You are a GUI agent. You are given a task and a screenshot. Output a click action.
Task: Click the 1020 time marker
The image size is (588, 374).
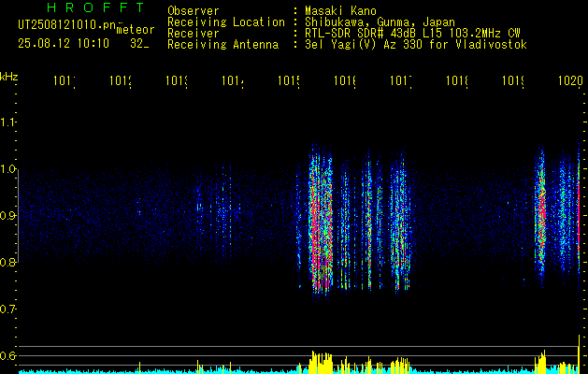(x=570, y=80)
